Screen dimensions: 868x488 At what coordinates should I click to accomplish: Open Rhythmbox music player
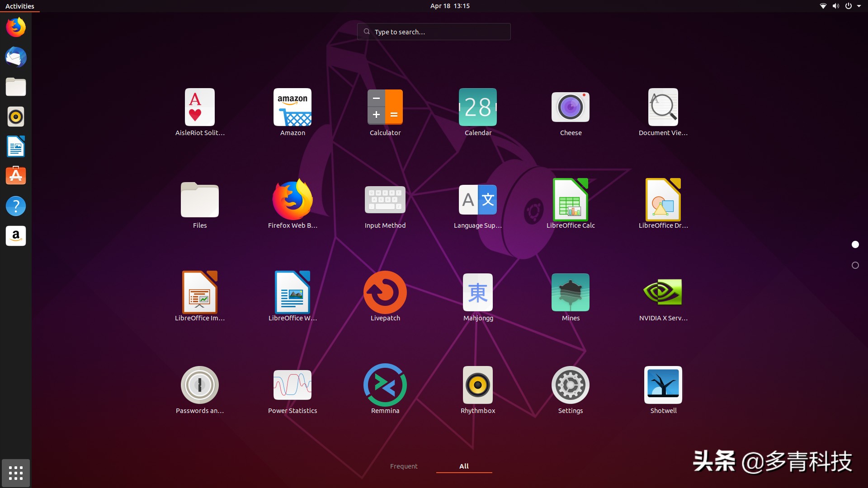[477, 385]
